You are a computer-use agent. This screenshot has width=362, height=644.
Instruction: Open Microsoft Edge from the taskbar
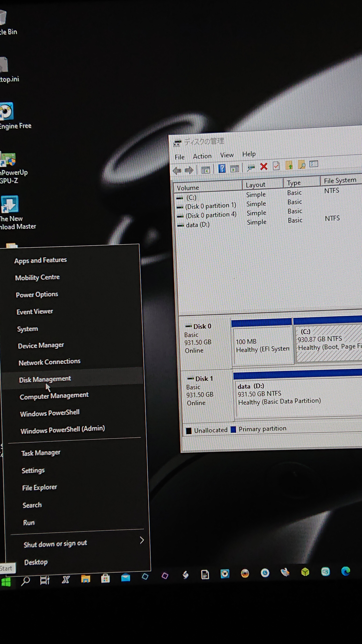346,571
